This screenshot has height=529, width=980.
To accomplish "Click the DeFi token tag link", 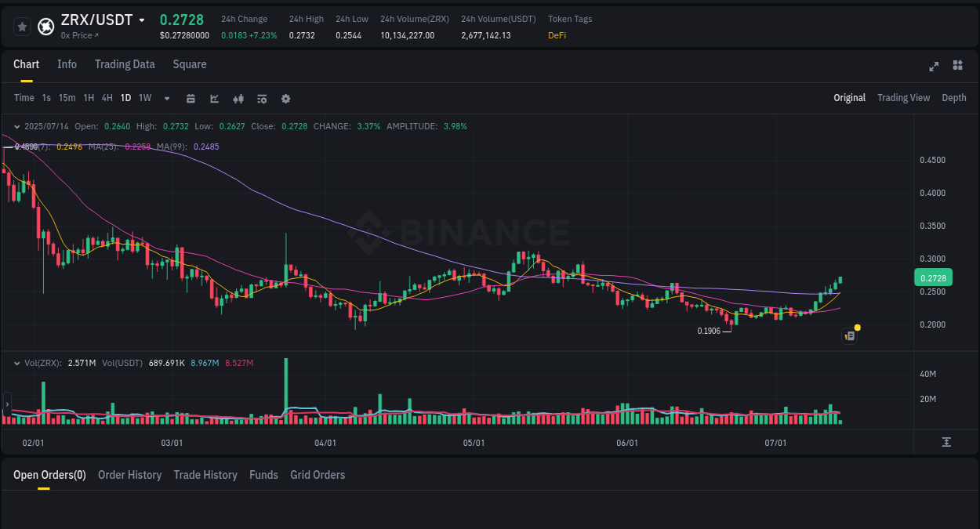I will pos(557,35).
